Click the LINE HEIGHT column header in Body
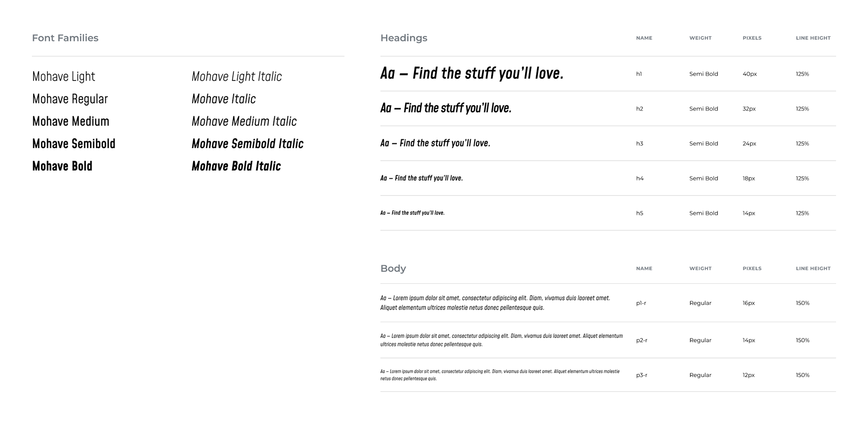The height and width of the screenshot is (429, 868). [813, 268]
